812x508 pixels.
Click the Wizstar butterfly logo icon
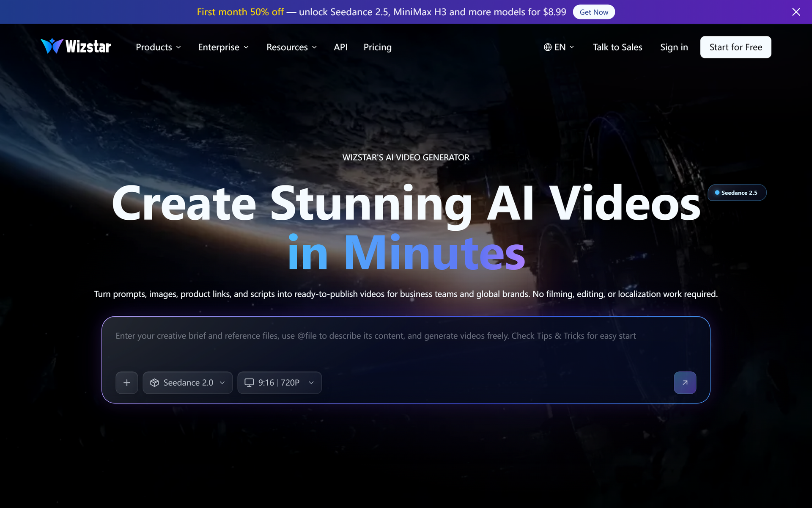[x=52, y=46]
